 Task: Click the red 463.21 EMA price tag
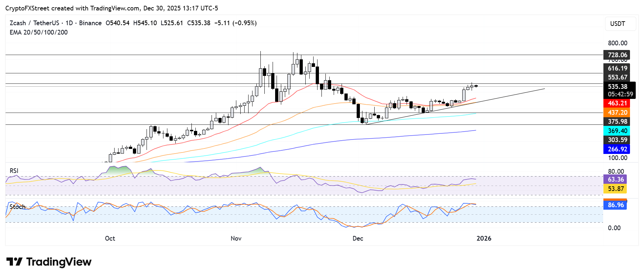click(617, 103)
